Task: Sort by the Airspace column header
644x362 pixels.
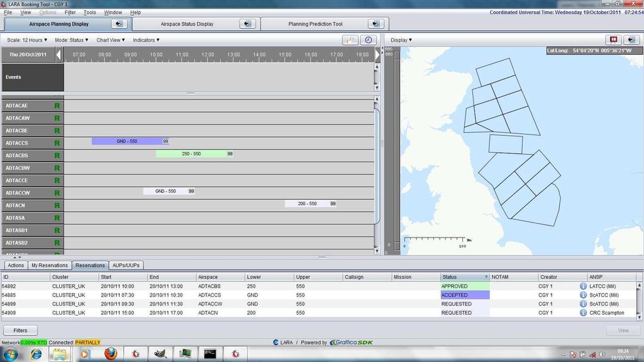Action: pyautogui.click(x=221, y=277)
